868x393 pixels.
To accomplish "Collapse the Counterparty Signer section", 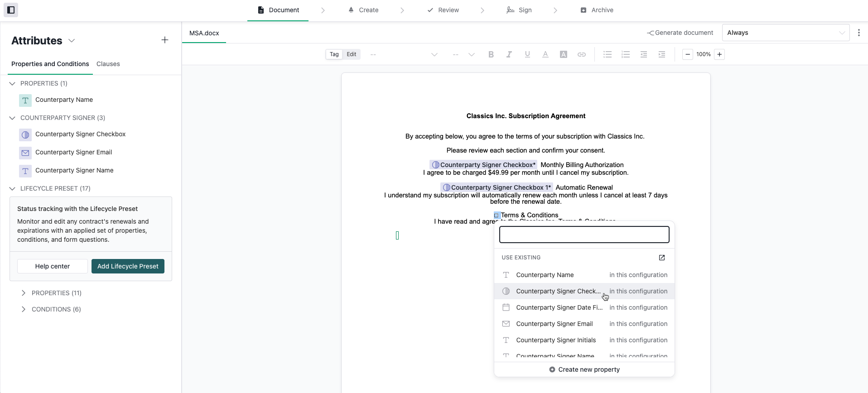I will tap(12, 118).
